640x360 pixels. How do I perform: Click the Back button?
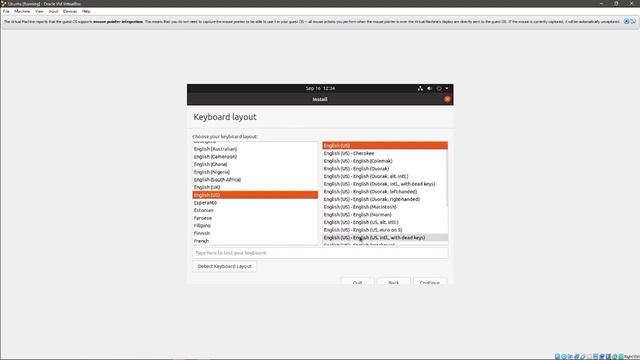393,282
